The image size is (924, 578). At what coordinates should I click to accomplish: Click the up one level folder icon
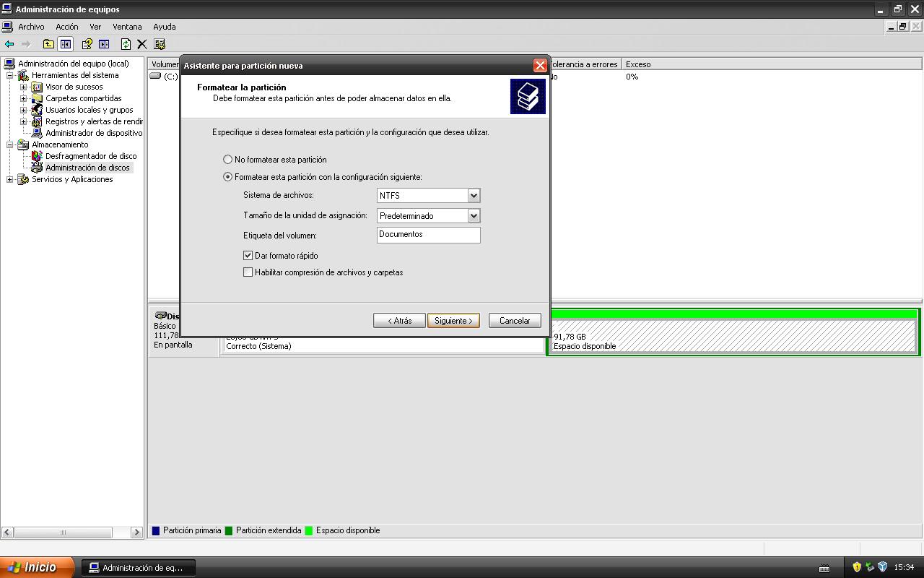(x=48, y=44)
